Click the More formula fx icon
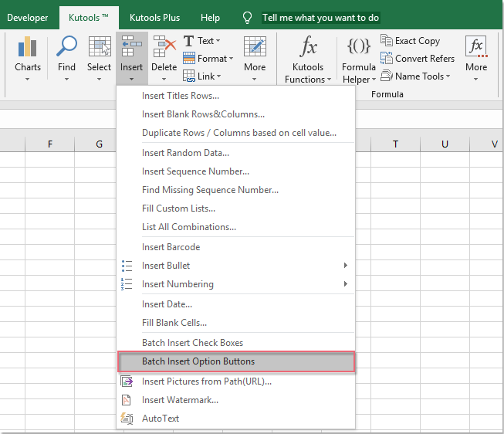 tap(476, 46)
